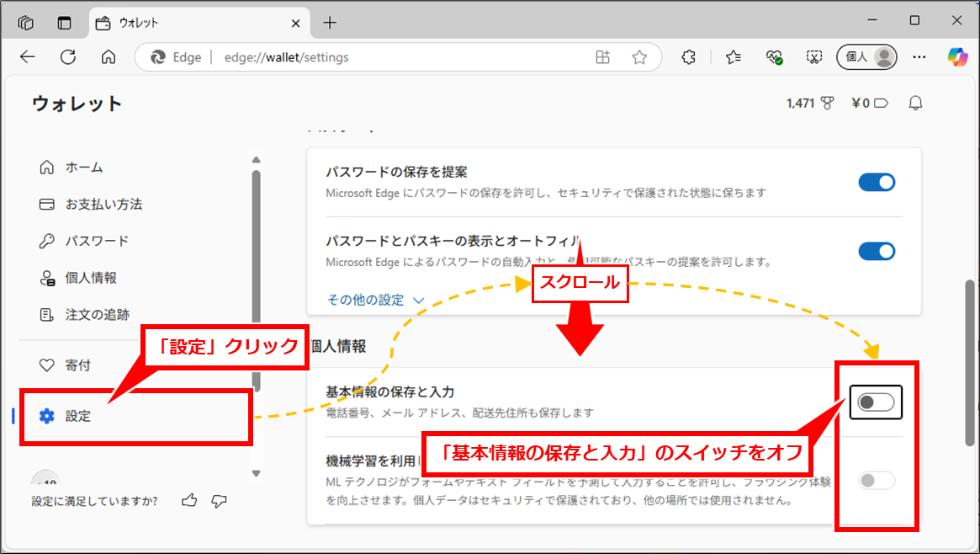This screenshot has width=980, height=554.
Task: Click sidebar scroll down arrow
Action: (x=257, y=473)
